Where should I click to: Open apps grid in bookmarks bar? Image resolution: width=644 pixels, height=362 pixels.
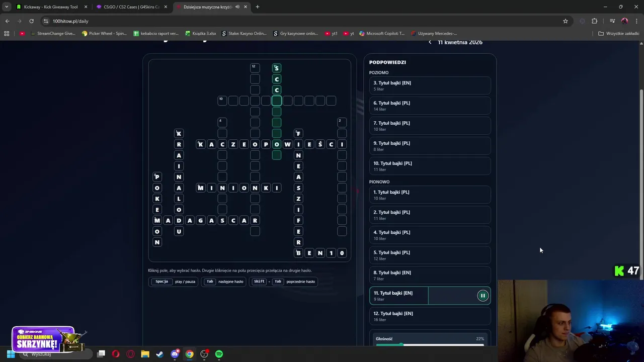coord(7,34)
